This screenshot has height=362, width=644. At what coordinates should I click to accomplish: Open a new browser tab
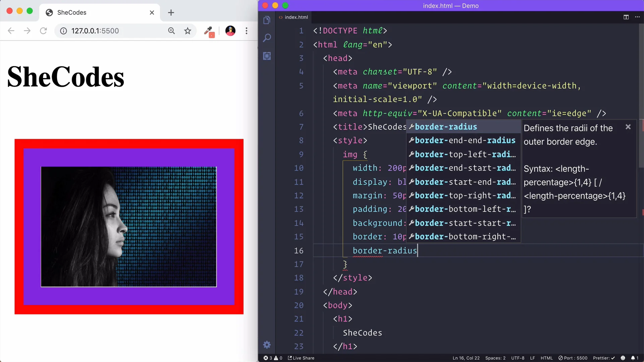click(171, 12)
